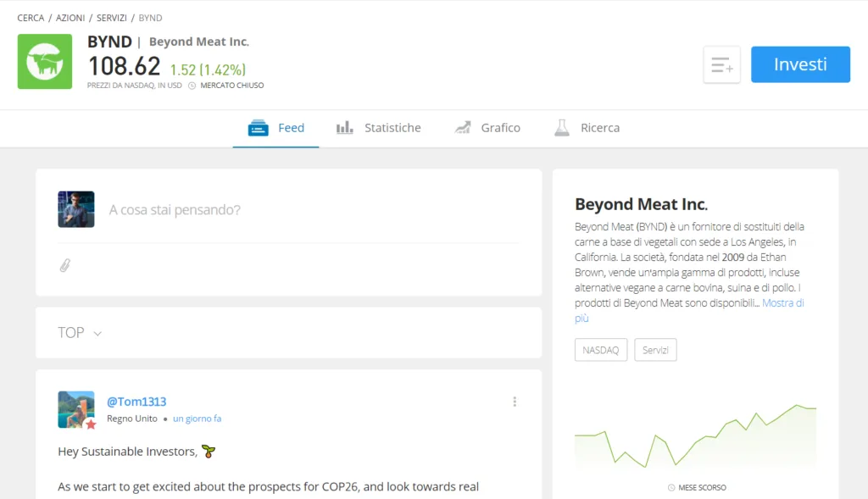Click the Statistiche bar chart icon
The image size is (868, 499).
tap(344, 128)
